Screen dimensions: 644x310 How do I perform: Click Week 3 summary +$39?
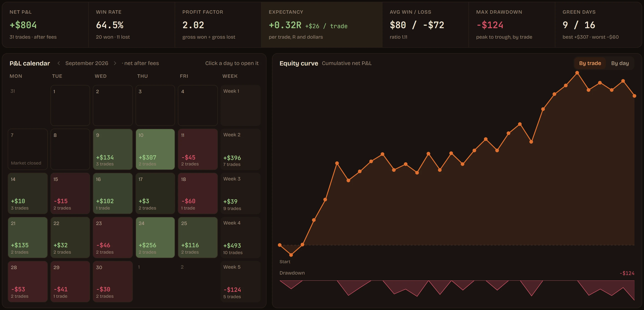tap(241, 193)
